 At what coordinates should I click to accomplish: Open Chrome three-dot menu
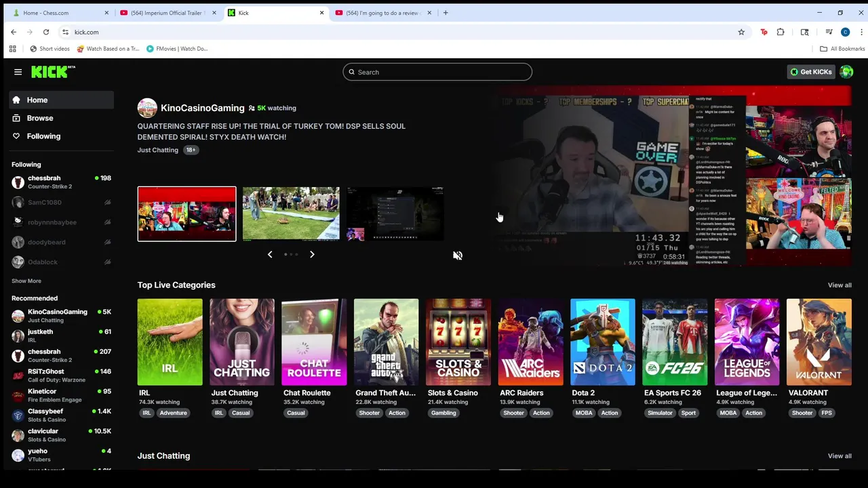pos(861,32)
